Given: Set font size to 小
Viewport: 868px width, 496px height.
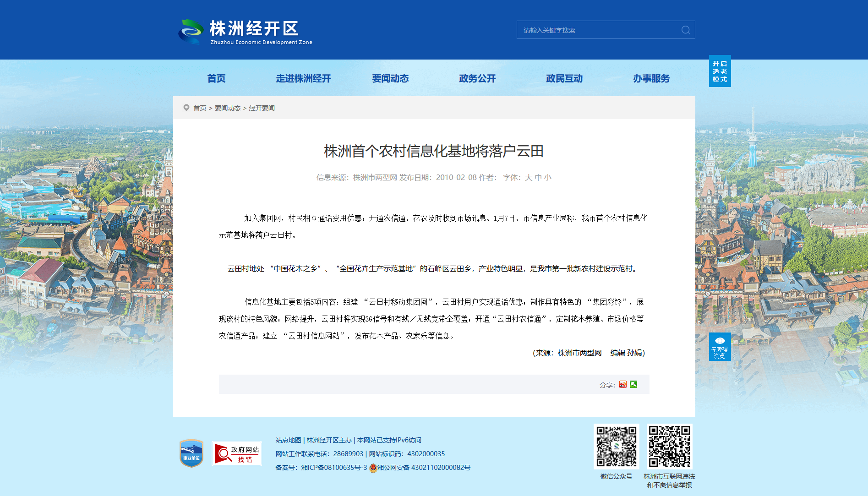Looking at the screenshot, I should [548, 178].
